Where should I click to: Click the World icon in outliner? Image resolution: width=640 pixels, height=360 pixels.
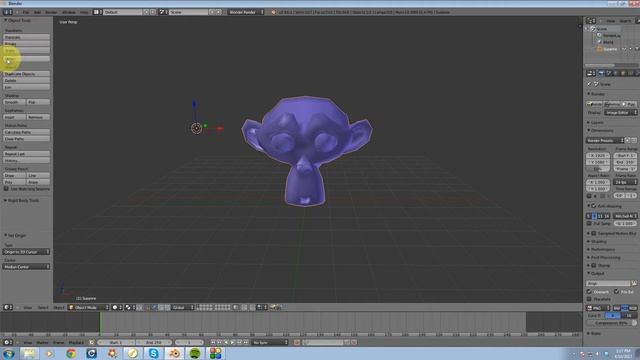pyautogui.click(x=600, y=42)
